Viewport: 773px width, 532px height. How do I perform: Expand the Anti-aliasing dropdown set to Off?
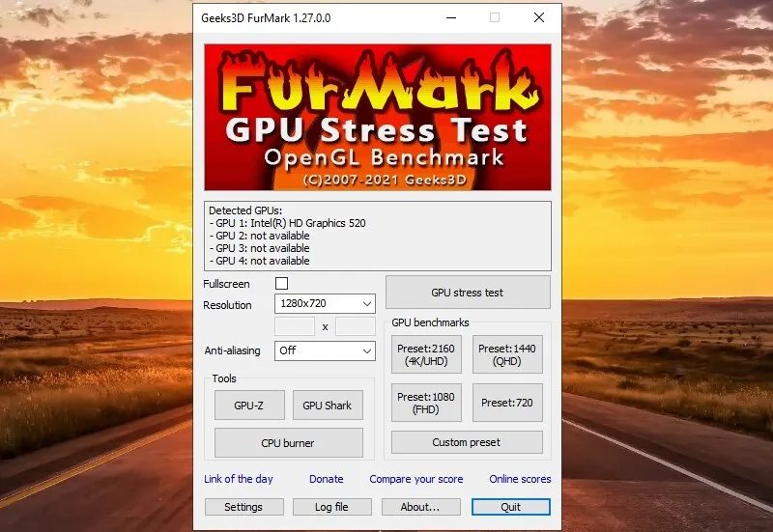pyautogui.click(x=325, y=350)
